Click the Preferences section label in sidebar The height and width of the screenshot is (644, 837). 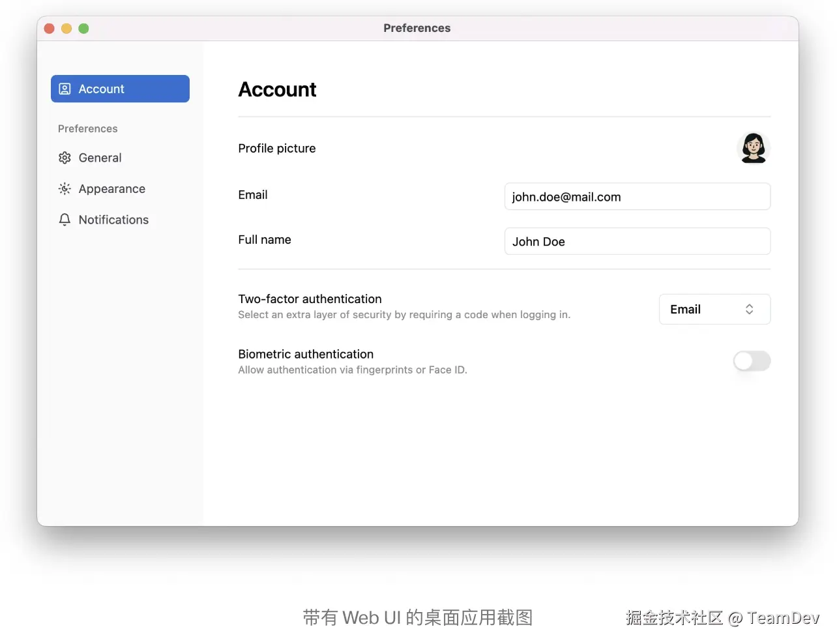coord(87,128)
